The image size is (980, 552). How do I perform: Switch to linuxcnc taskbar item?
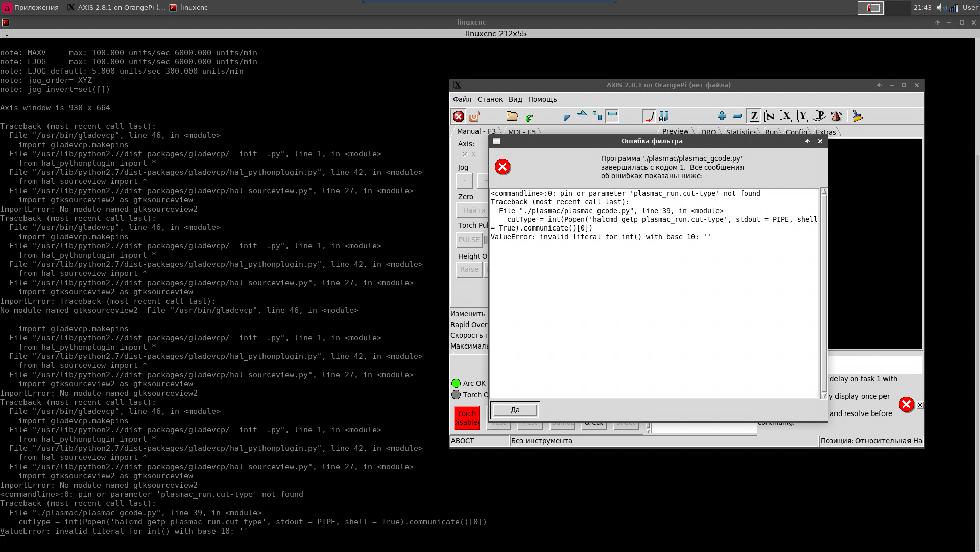pos(188,7)
